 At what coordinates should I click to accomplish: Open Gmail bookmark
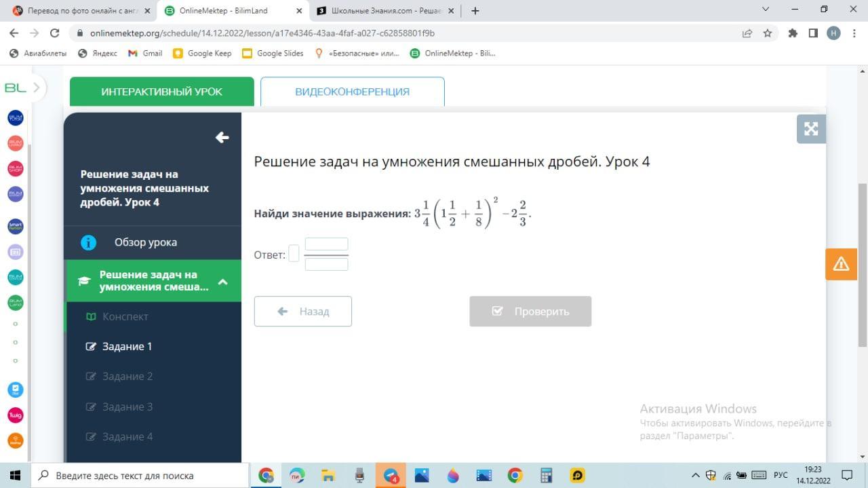tap(145, 53)
